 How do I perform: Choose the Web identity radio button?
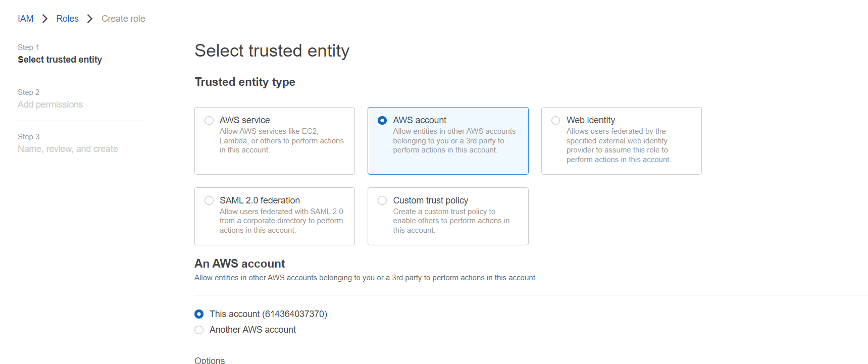click(556, 120)
